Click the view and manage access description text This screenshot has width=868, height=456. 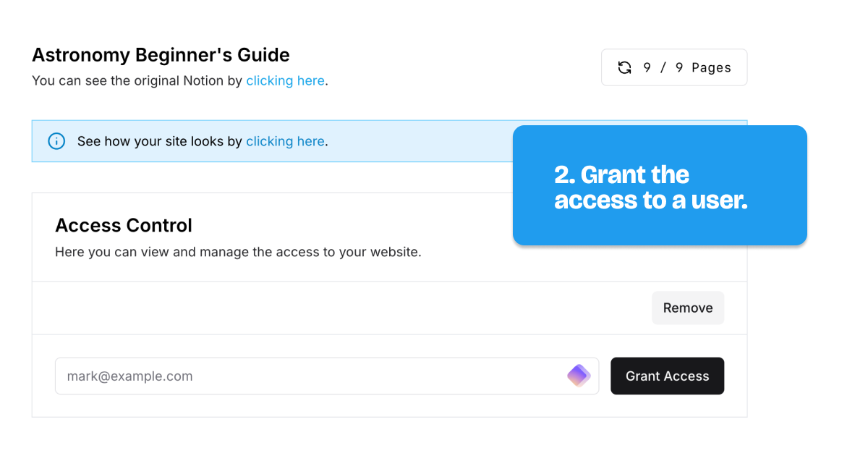[x=238, y=253]
